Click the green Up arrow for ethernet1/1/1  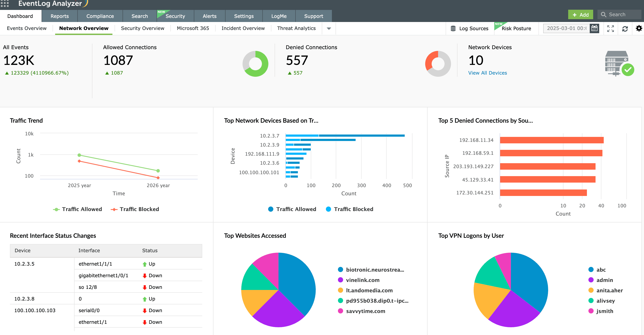pyautogui.click(x=145, y=264)
